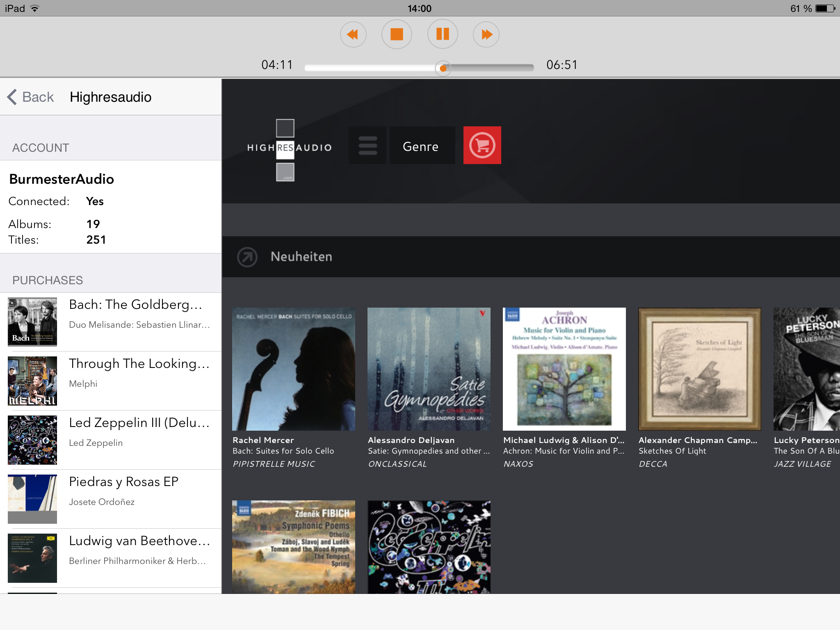Open Sketches Of Light album cover

pyautogui.click(x=700, y=369)
